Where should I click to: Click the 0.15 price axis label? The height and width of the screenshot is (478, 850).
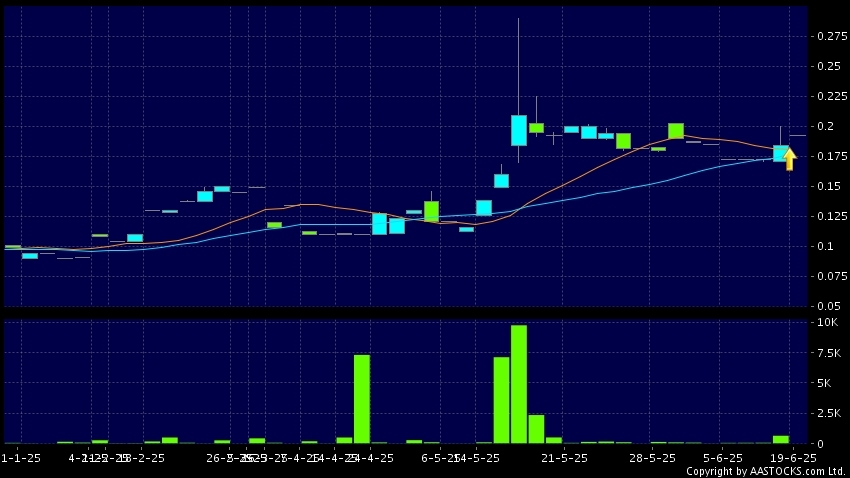[829, 186]
